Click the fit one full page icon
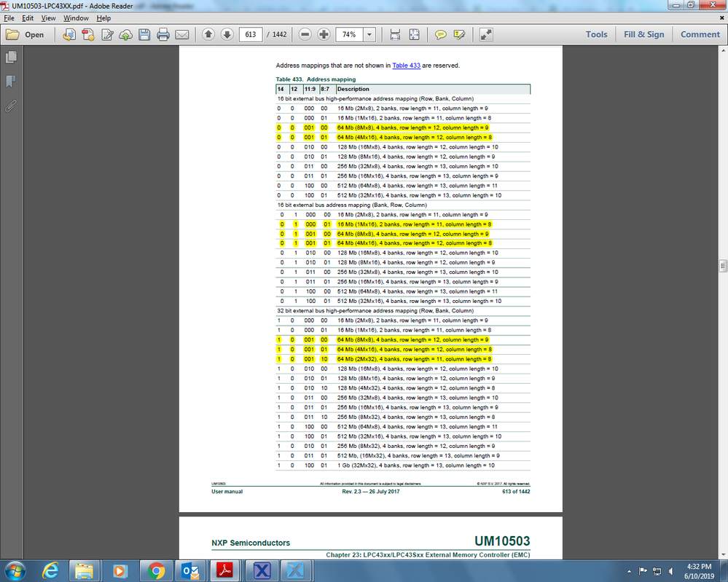Screen dimensions: 728x582 pos(414,35)
